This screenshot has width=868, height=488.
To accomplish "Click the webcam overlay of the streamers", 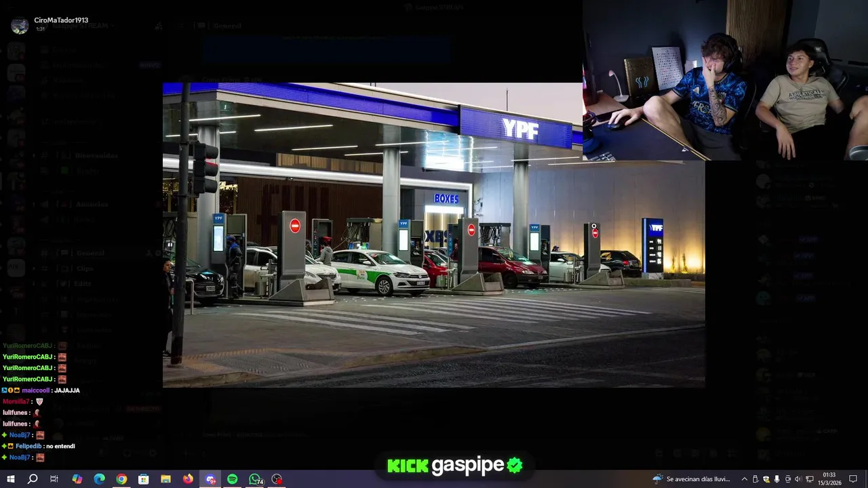I will 725,80.
